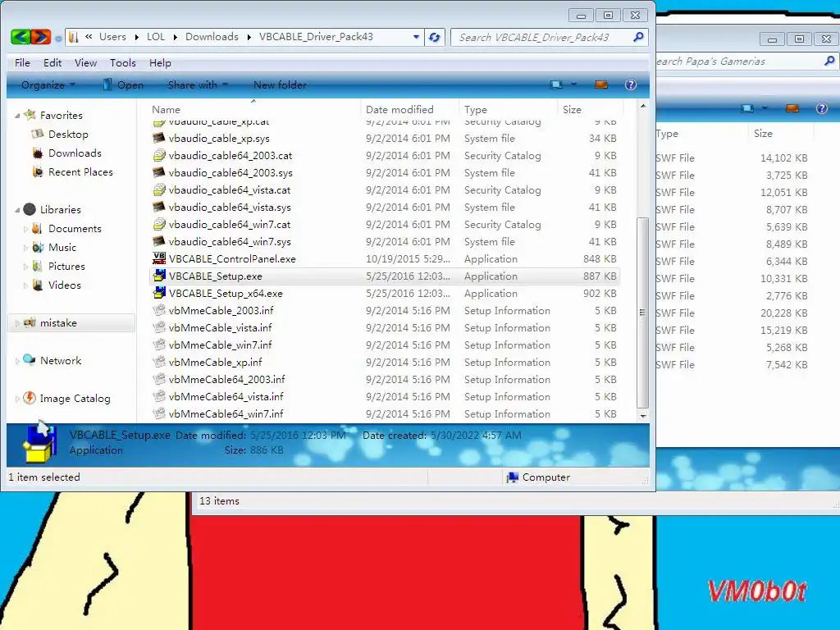Viewport: 840px width, 630px height.
Task: Click the refresh button beside the address bar
Action: [435, 37]
